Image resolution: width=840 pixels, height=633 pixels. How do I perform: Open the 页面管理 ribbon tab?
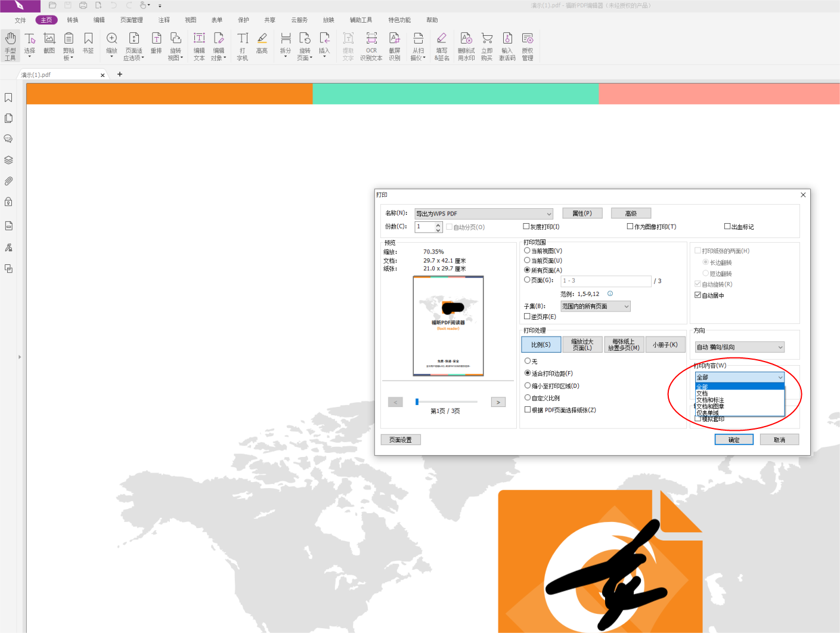[x=131, y=20]
